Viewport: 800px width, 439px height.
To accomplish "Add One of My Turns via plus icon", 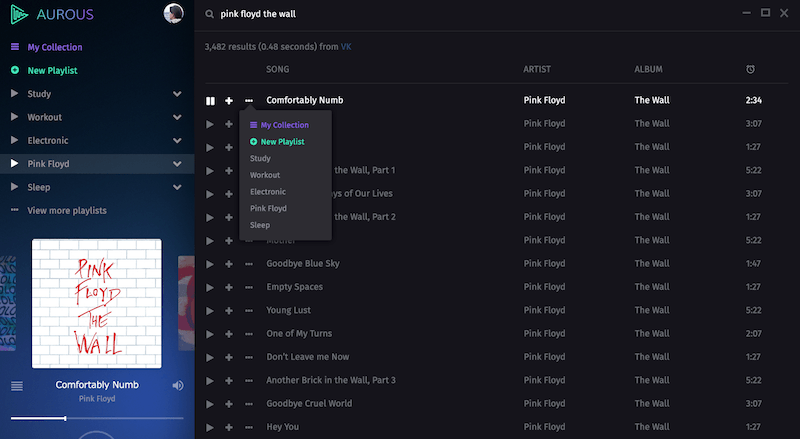I will pyautogui.click(x=229, y=334).
